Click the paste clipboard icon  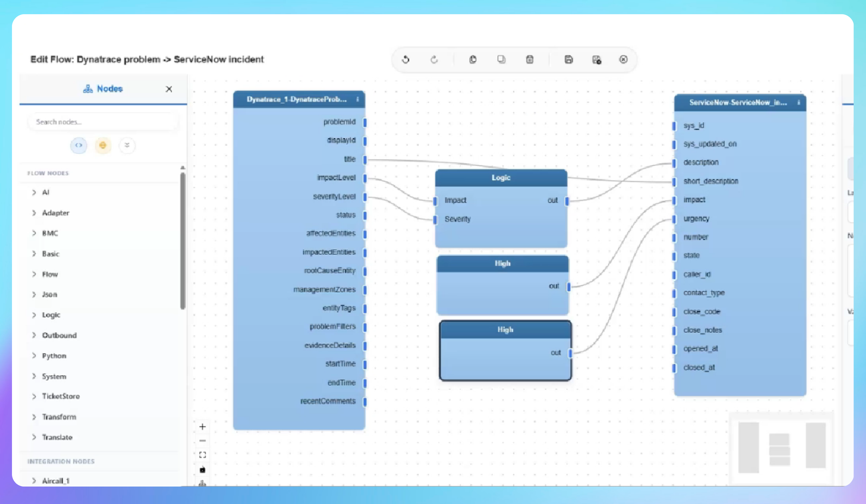(x=473, y=59)
